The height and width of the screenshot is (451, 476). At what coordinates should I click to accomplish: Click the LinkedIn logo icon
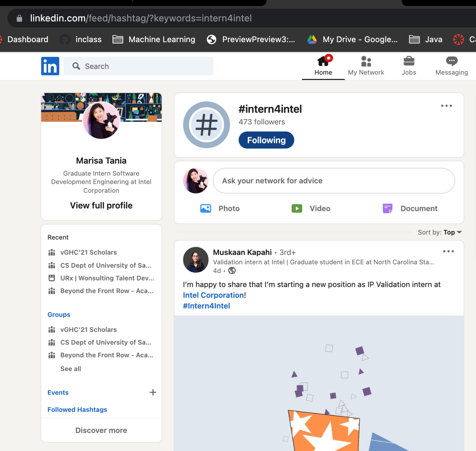[50, 66]
